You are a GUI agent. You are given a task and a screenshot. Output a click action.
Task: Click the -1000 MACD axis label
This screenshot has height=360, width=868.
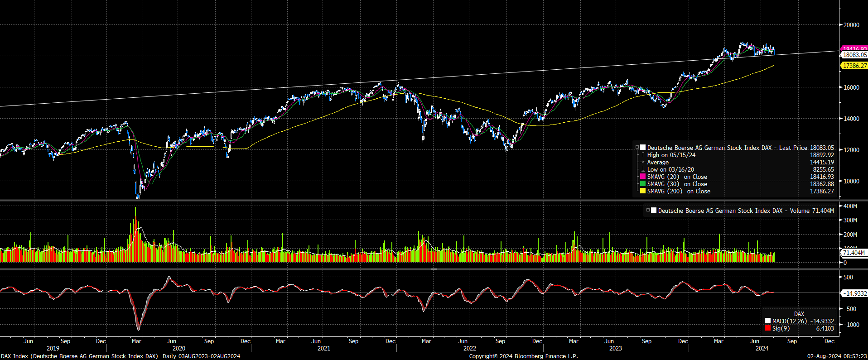tap(851, 325)
